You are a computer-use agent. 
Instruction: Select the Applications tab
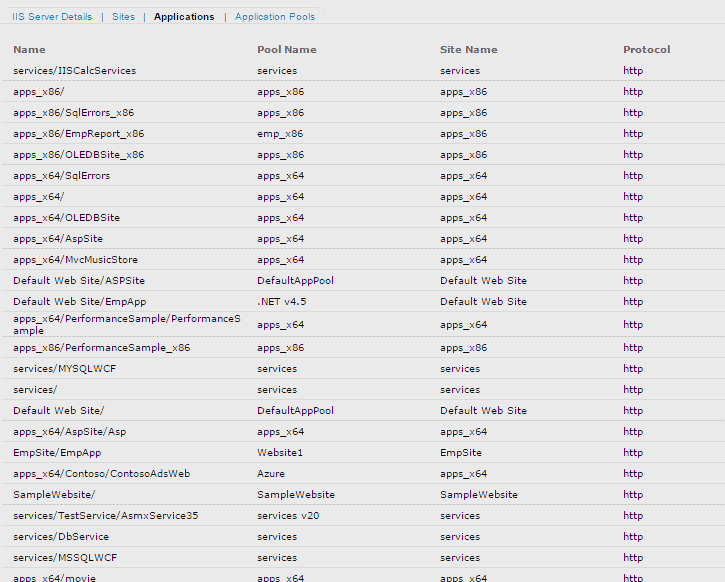click(x=184, y=17)
